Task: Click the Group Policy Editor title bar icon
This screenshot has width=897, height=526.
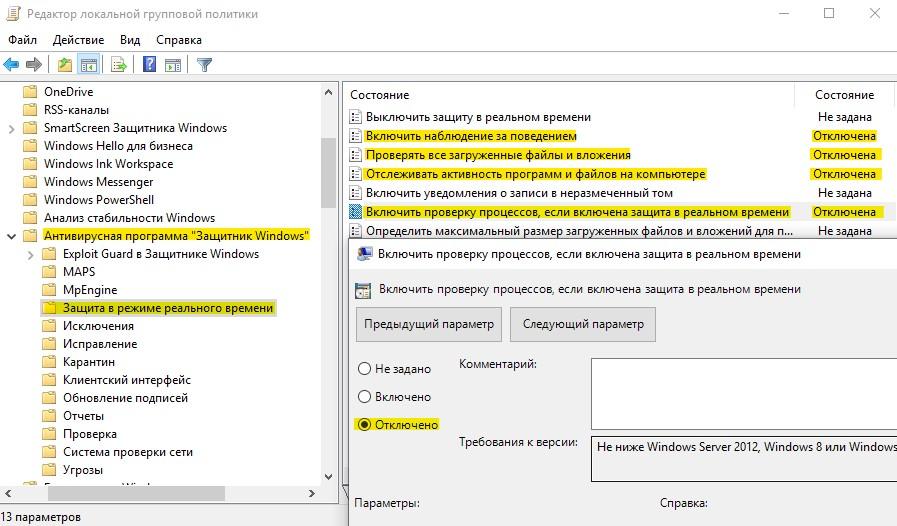Action: click(13, 13)
